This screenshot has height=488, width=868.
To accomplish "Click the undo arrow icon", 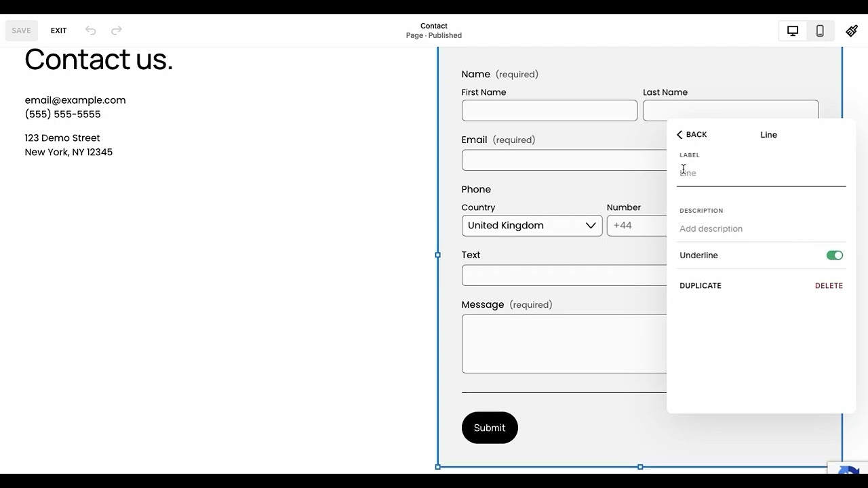I will pos(90,30).
